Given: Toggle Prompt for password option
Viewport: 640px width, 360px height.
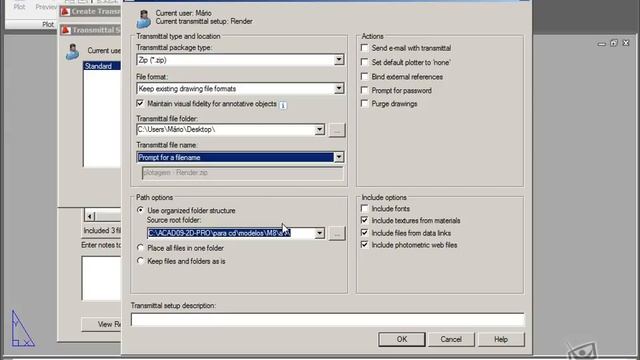Looking at the screenshot, I should (x=364, y=91).
